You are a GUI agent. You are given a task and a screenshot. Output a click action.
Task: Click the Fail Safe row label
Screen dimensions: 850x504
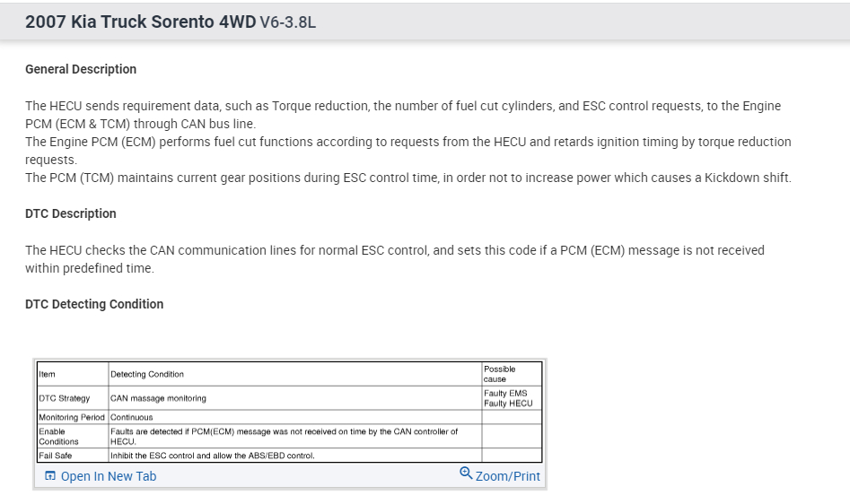pos(55,456)
